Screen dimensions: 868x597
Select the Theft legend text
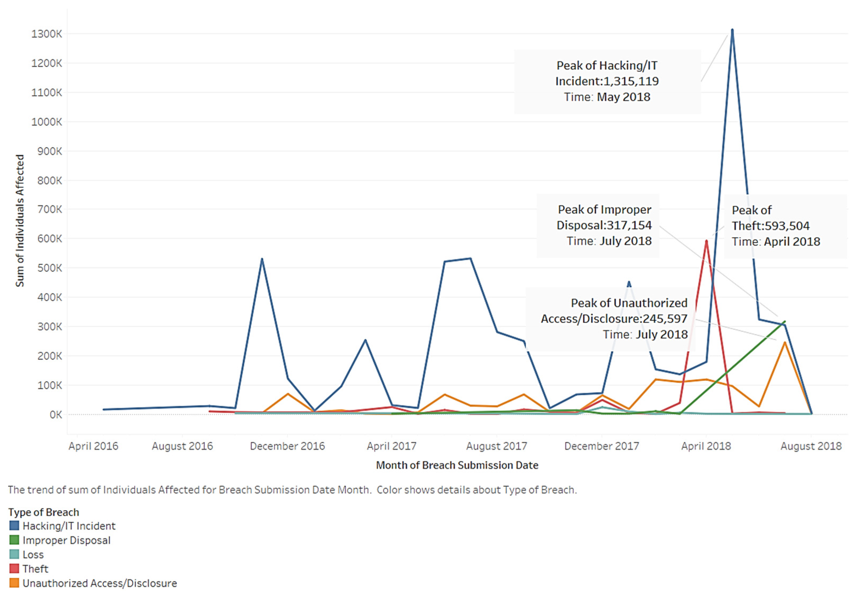pyautogui.click(x=35, y=569)
